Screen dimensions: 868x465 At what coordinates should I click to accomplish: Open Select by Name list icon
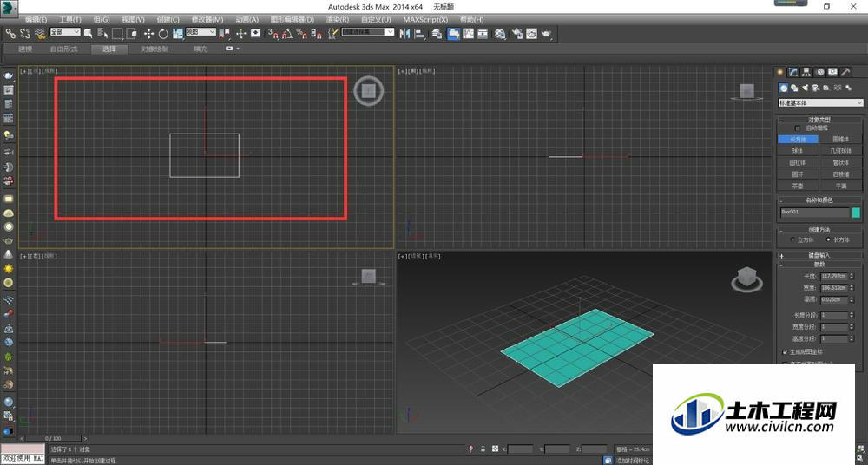pyautogui.click(x=102, y=34)
